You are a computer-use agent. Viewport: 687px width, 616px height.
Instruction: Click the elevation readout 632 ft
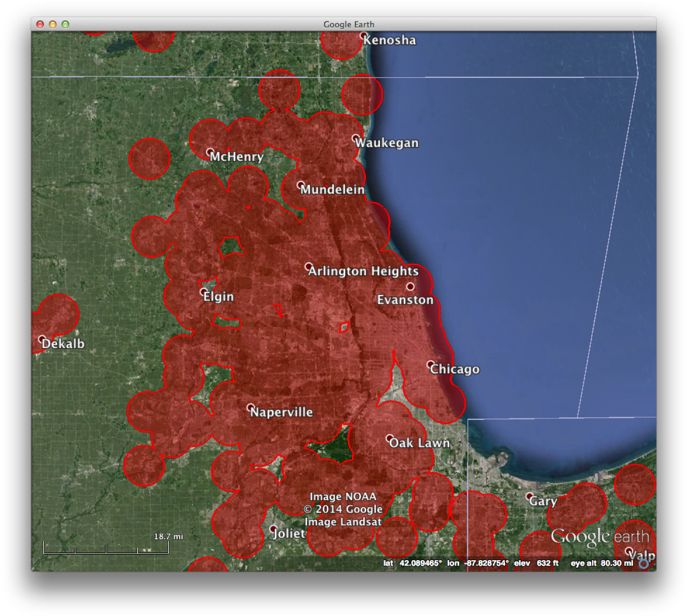pos(548,563)
